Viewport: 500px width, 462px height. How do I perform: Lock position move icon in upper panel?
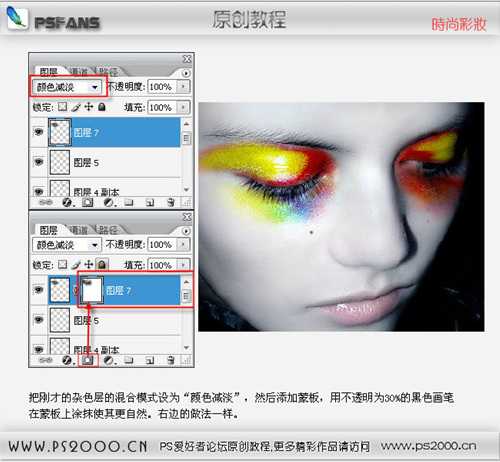89,107
